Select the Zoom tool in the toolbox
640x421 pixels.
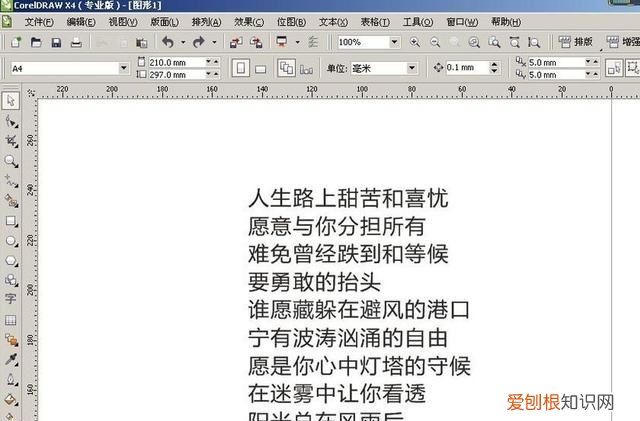click(11, 161)
